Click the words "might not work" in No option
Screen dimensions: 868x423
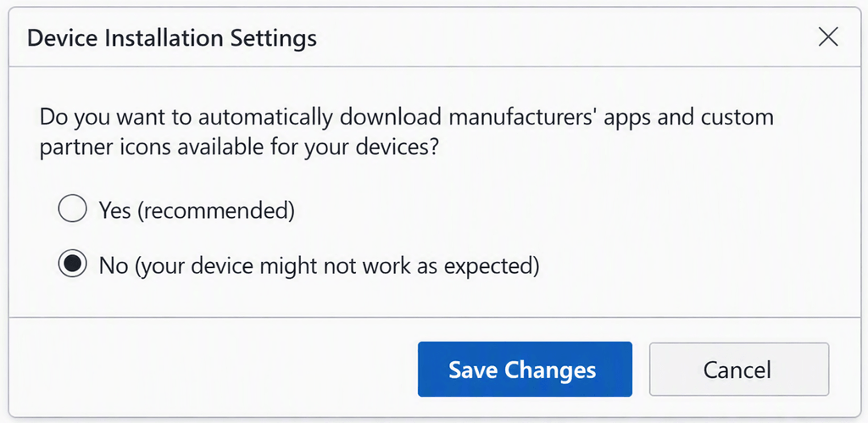[x=337, y=266]
